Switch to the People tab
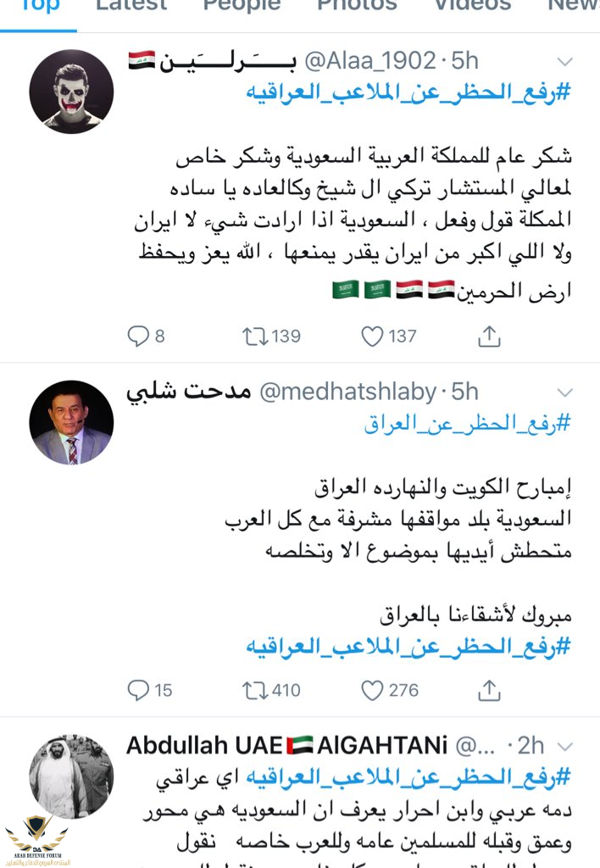The image size is (600, 868). tap(242, 5)
